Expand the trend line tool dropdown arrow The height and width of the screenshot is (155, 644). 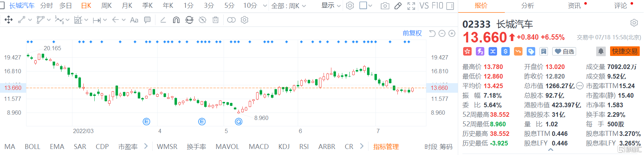click(x=30, y=20)
